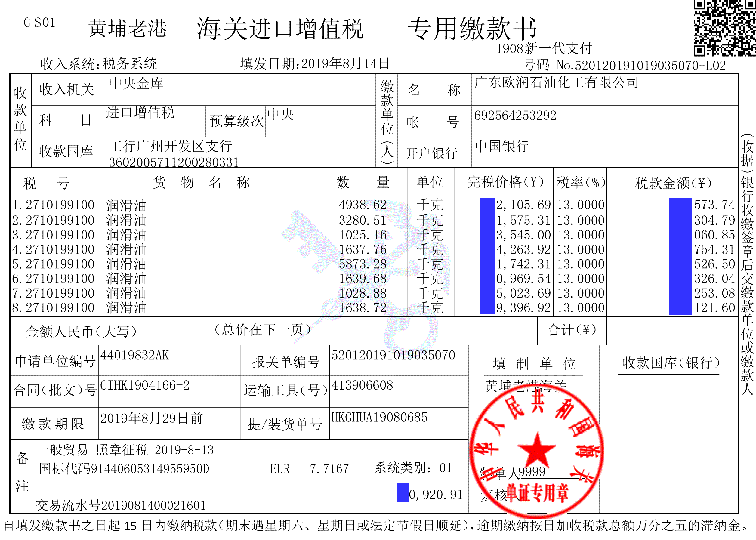
Task: Click the payer name 广东欧润石油化工有限公司
Action: (556, 82)
